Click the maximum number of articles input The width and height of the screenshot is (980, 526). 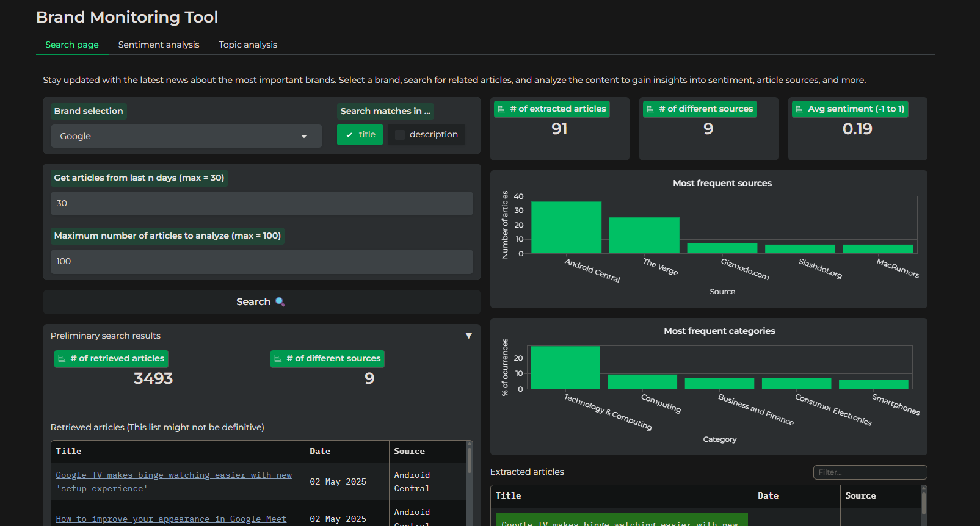(x=261, y=261)
